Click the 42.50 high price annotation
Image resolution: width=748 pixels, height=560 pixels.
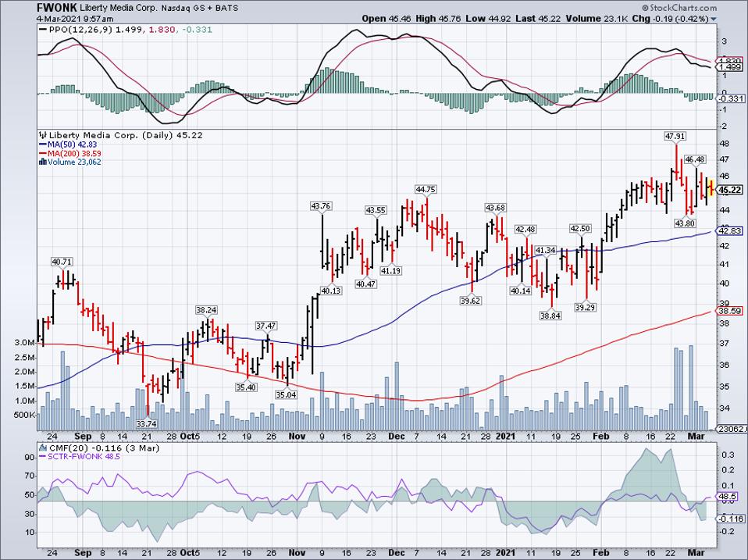580,229
